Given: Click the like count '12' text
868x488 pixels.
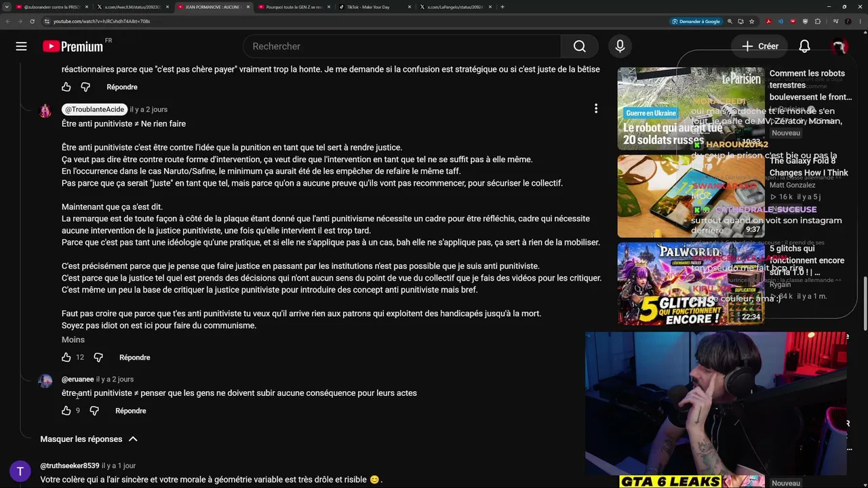Looking at the screenshot, I should click(80, 357).
